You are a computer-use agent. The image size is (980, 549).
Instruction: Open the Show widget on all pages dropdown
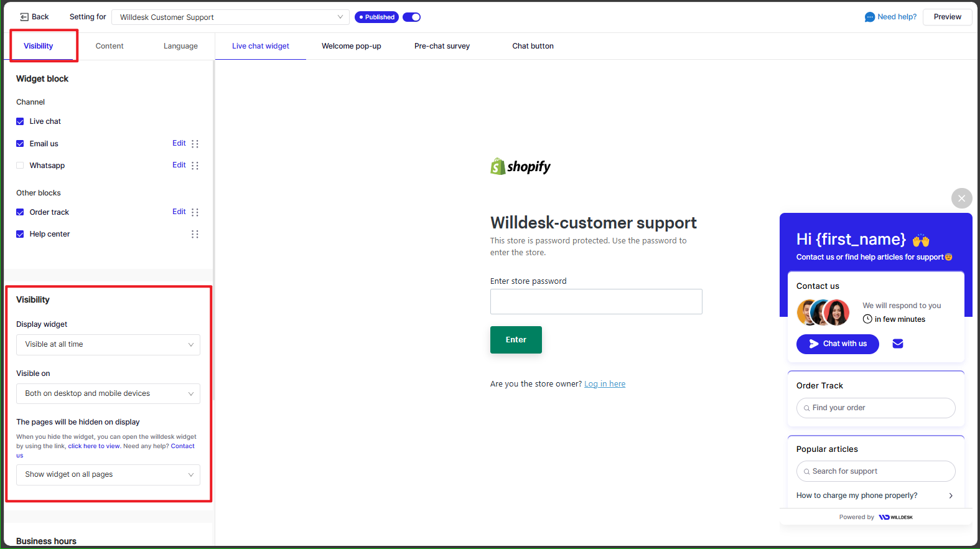(108, 474)
